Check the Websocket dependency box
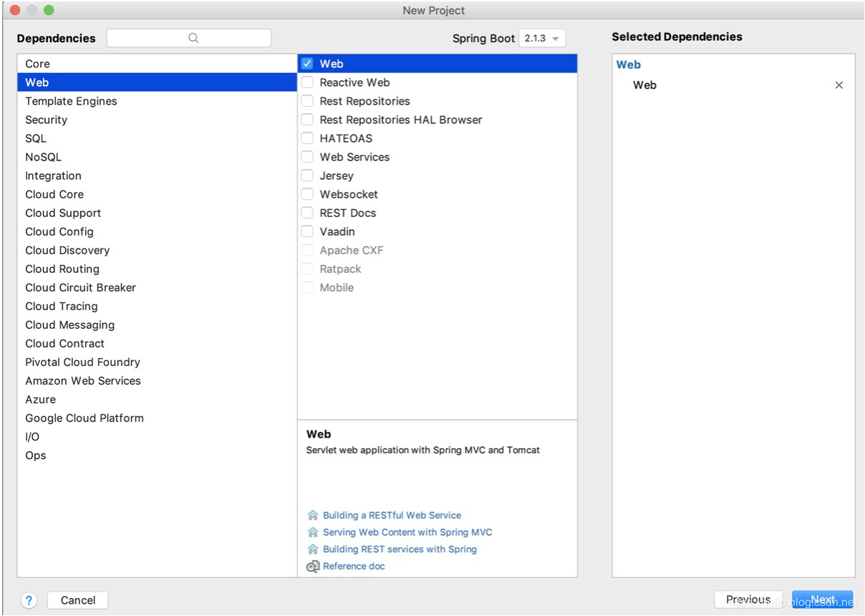This screenshot has height=616, width=865. [307, 194]
